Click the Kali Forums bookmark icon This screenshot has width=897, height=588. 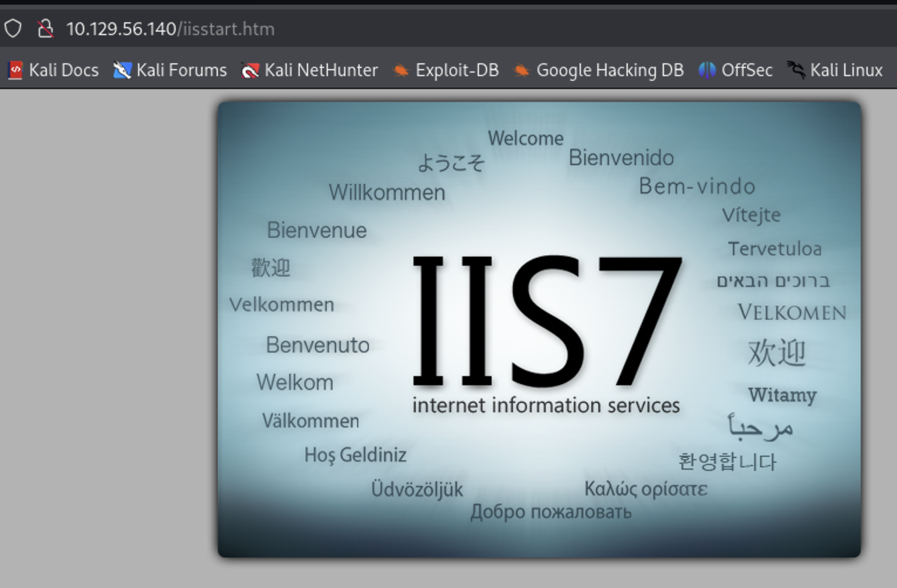click(122, 70)
